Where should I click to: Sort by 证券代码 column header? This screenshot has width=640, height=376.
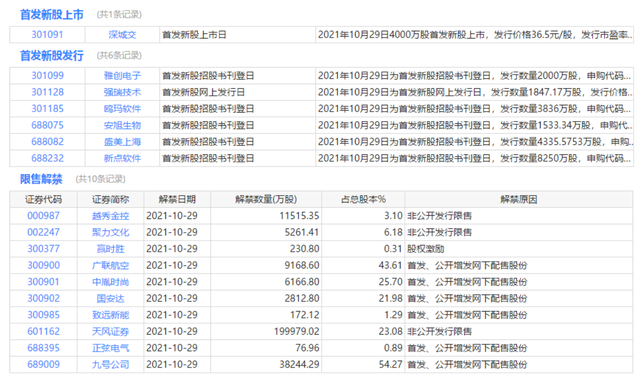[x=44, y=199]
